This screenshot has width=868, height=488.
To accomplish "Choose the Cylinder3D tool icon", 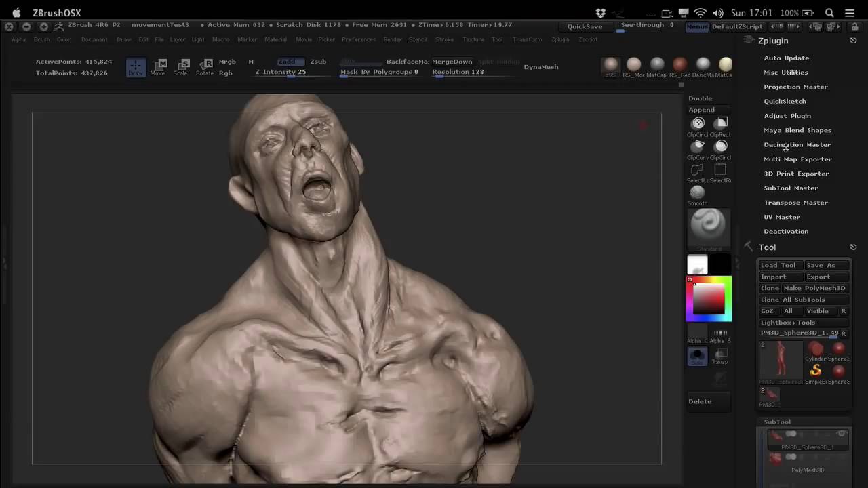I will [816, 348].
